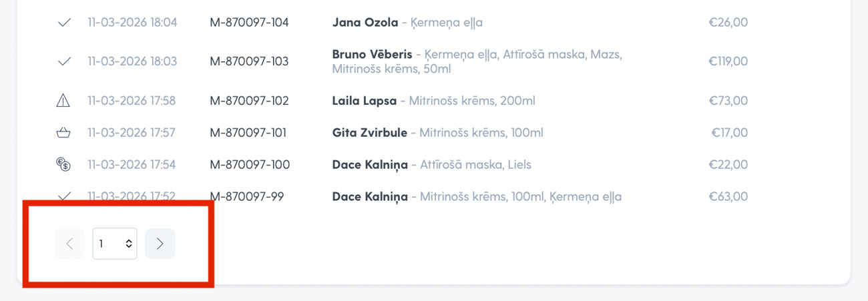Click customer name Bruno Vēberis
This screenshot has width=868, height=301.
[372, 54]
